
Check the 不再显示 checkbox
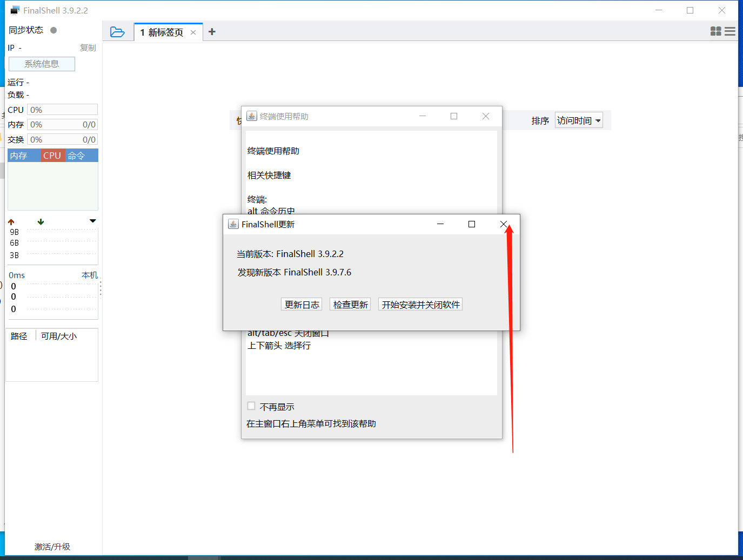pos(251,406)
